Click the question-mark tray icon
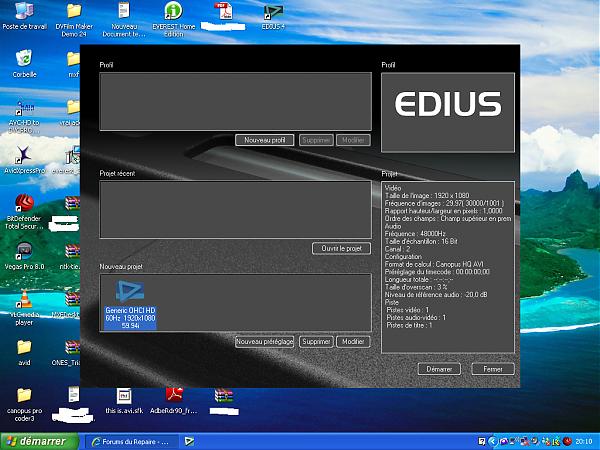 (x=483, y=442)
